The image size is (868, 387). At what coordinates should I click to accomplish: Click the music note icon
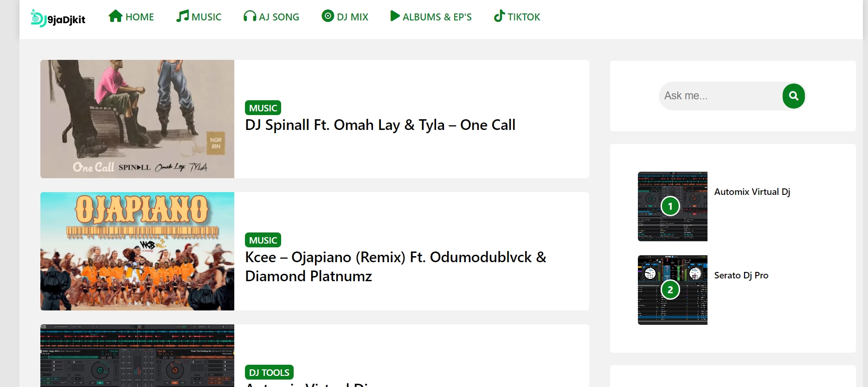(182, 16)
